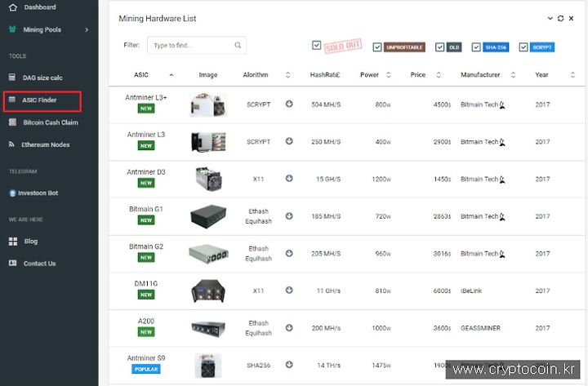Image resolution: width=588 pixels, height=386 pixels.
Task: Toggle the UNPROFITABLE filter checkbox
Action: pos(377,47)
